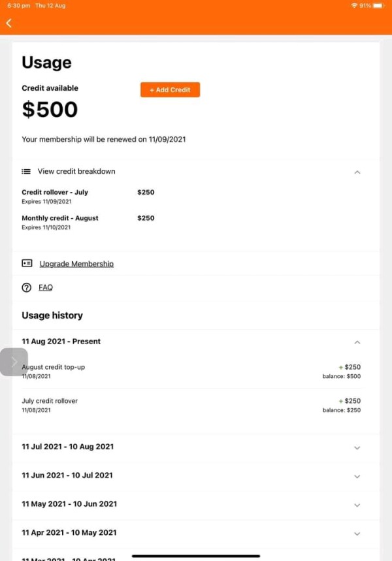The width and height of the screenshot is (392, 561).
Task: Expand the 11 Jul 2021 - 10 Aug 2021 history
Action: click(x=357, y=448)
